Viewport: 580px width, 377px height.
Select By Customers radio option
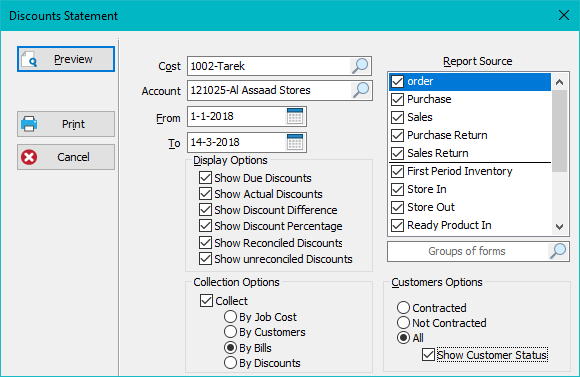230,332
